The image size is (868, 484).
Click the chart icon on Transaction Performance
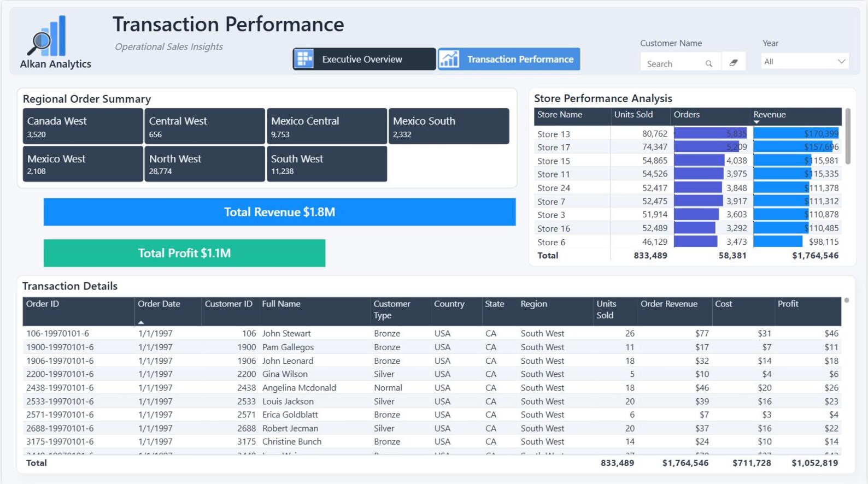[x=449, y=59]
